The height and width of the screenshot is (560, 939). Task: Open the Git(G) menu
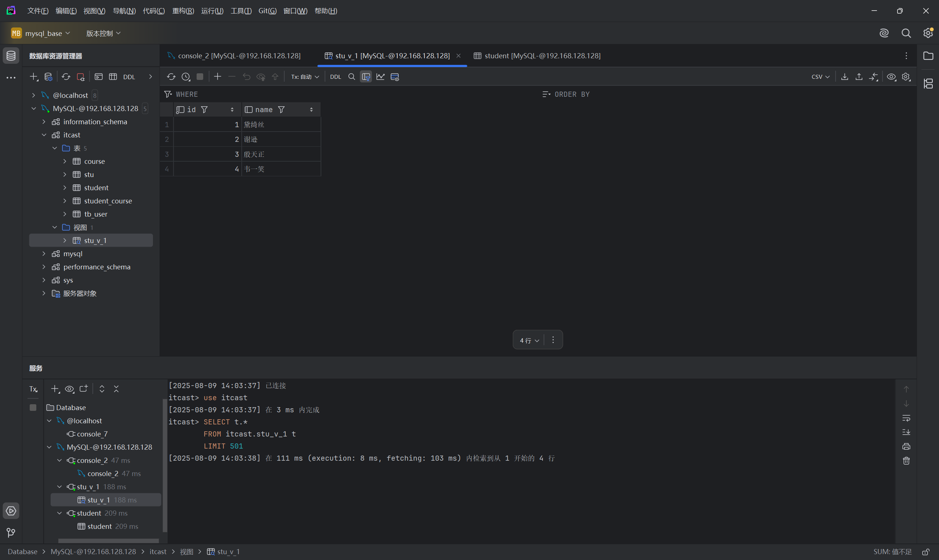point(267,11)
